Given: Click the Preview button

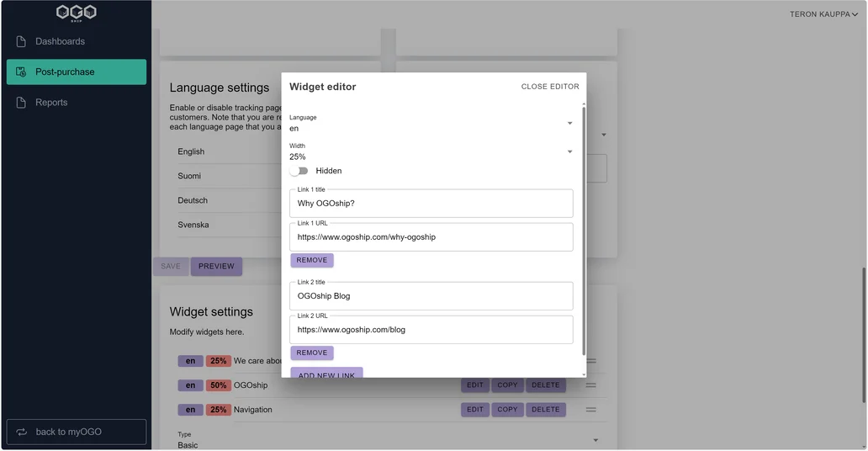Looking at the screenshot, I should tap(216, 267).
